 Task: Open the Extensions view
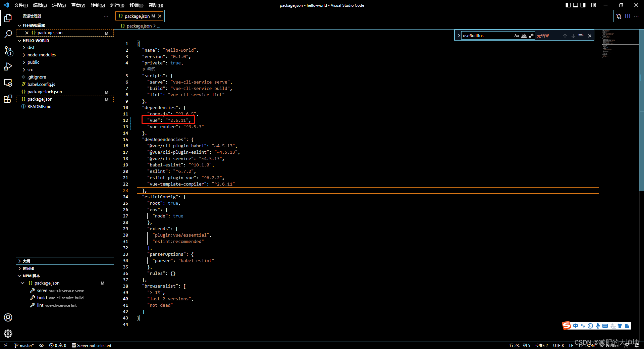tap(8, 99)
